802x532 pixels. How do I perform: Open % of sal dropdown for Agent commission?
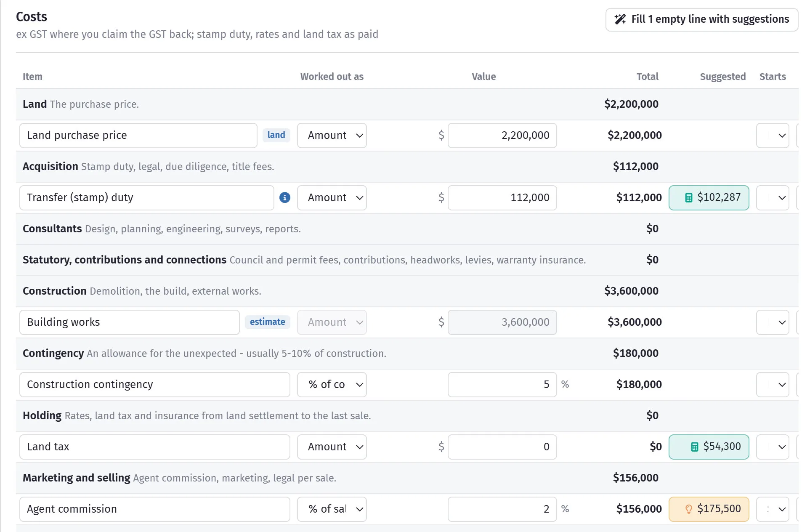(x=332, y=509)
